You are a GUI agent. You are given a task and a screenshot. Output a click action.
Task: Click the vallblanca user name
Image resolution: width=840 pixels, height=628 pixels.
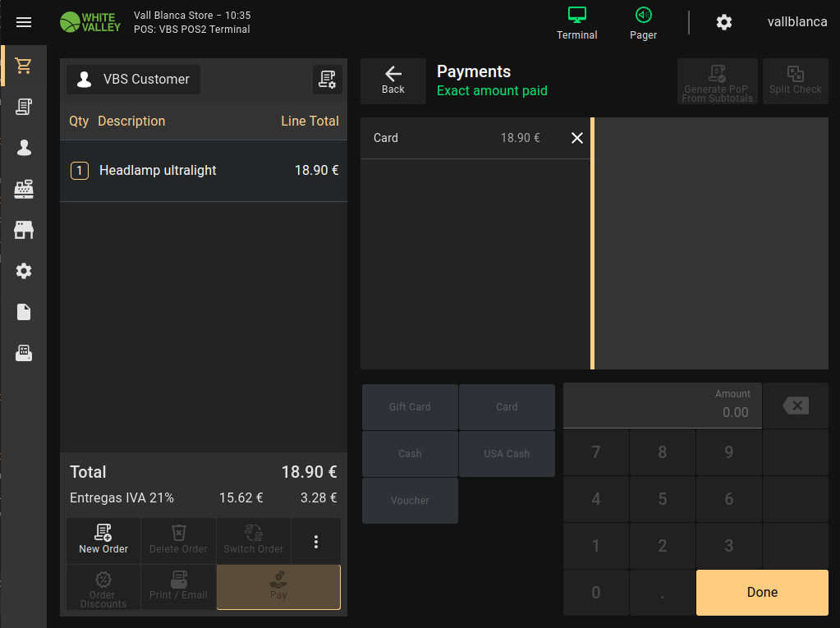[797, 22]
